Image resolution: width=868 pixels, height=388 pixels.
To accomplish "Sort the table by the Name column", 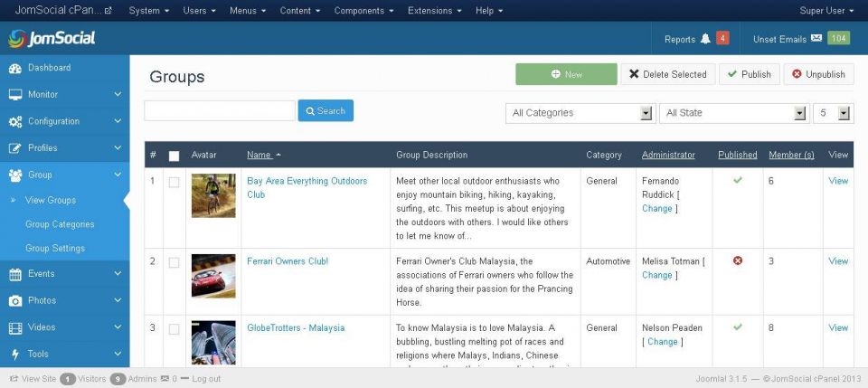I will 259,155.
